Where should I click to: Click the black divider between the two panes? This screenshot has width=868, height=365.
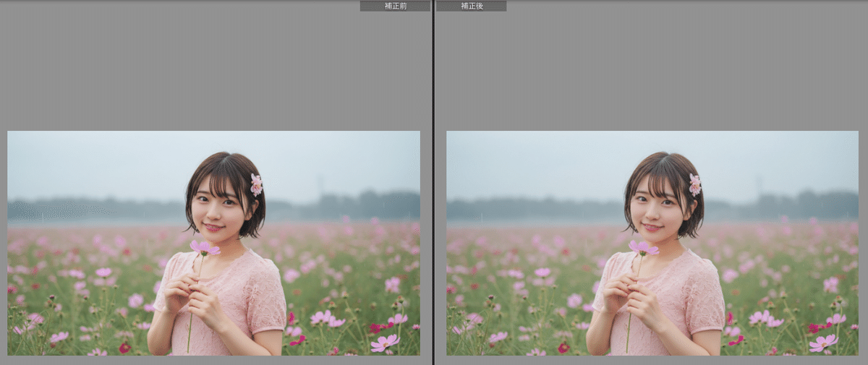[433, 181]
